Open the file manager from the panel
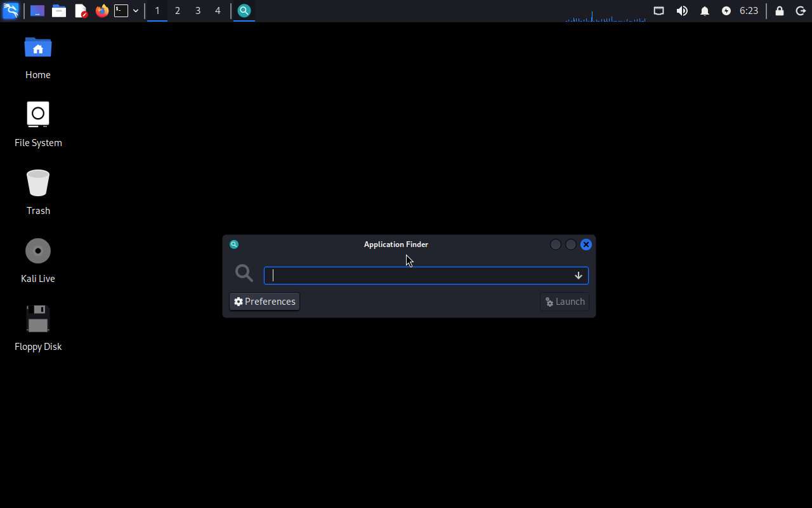 pos(59,11)
